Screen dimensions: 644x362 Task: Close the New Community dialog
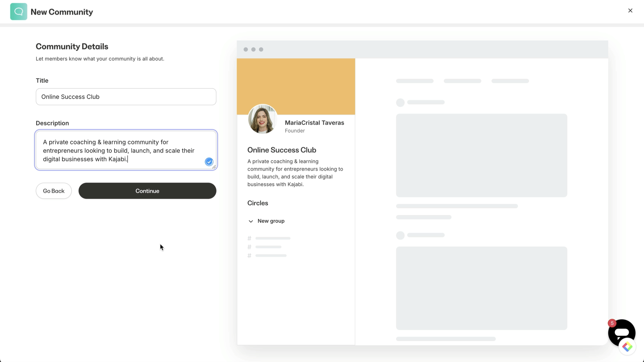coord(630,10)
